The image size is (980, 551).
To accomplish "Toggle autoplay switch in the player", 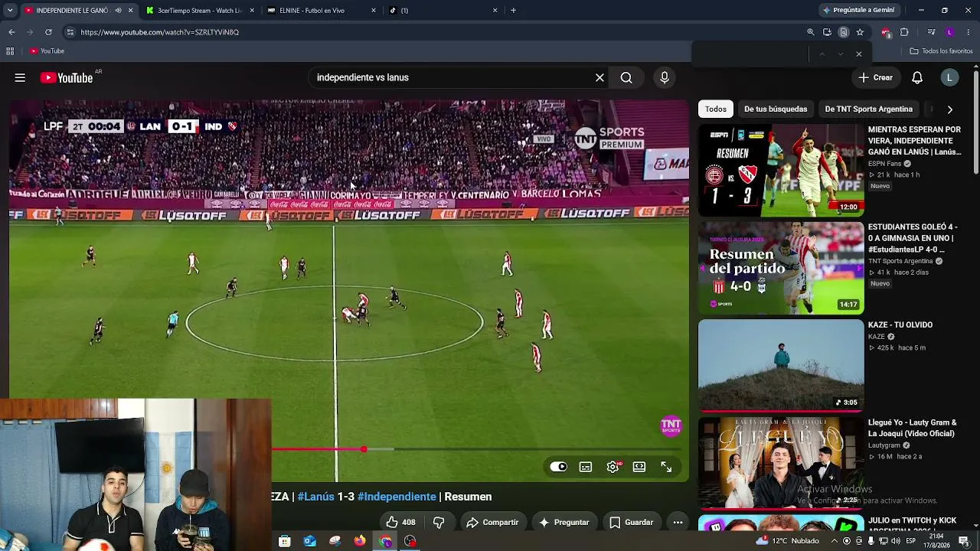I will (558, 467).
